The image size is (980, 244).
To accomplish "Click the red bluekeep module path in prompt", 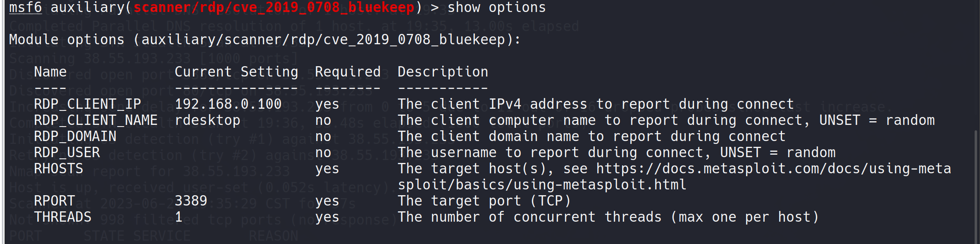I will [274, 7].
